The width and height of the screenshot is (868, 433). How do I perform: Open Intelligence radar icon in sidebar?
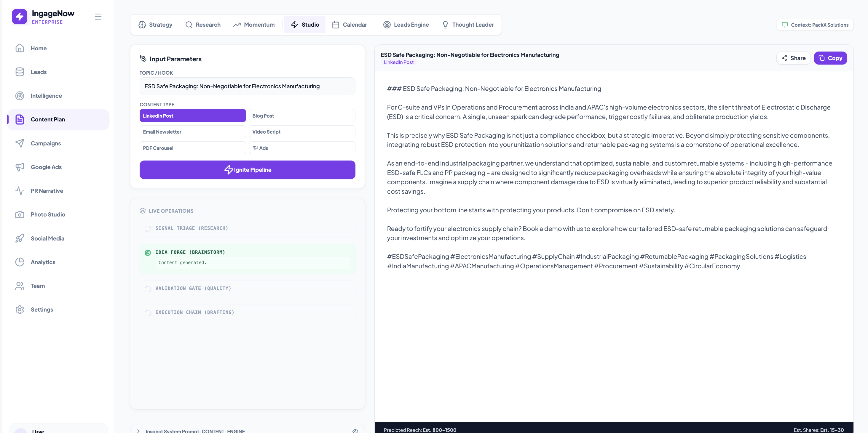20,96
